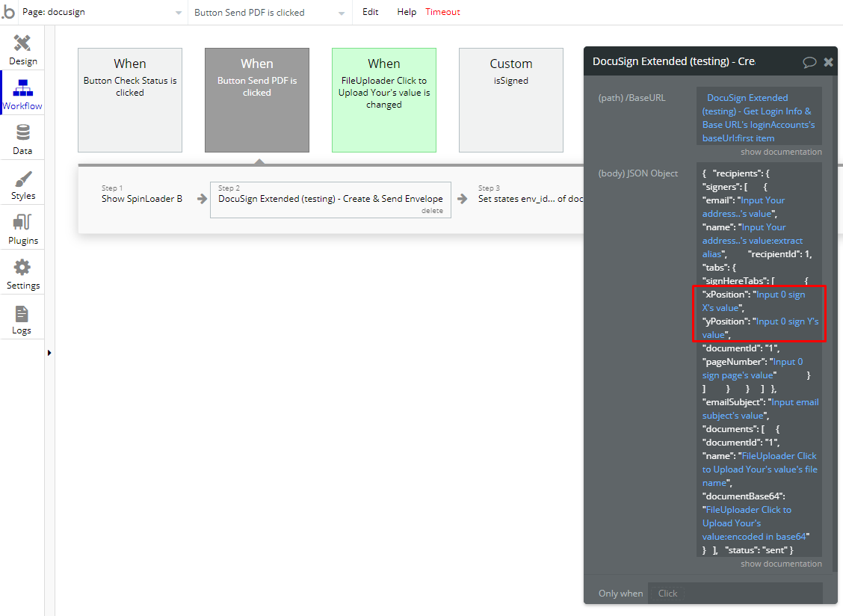
Task: Select the Custom isSigned event
Action: pyautogui.click(x=510, y=100)
